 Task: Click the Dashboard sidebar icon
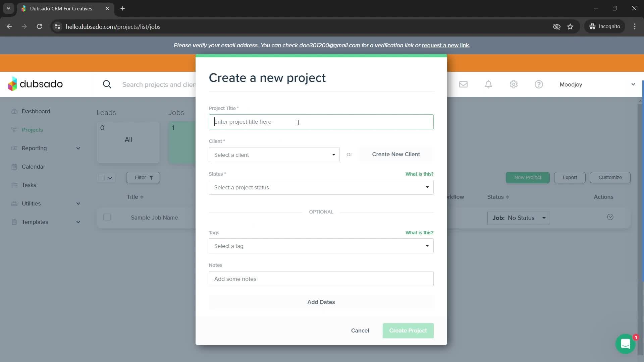pyautogui.click(x=14, y=111)
